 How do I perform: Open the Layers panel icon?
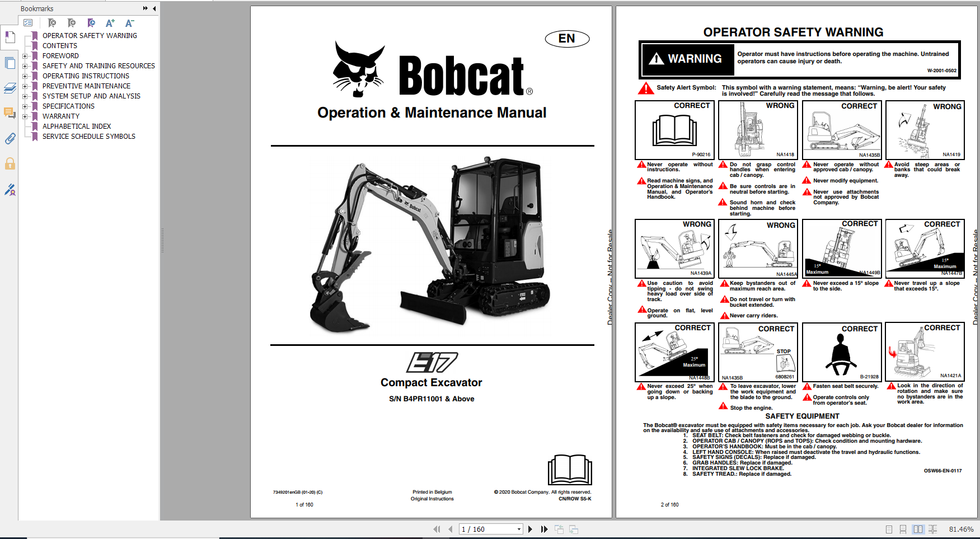tap(10, 88)
